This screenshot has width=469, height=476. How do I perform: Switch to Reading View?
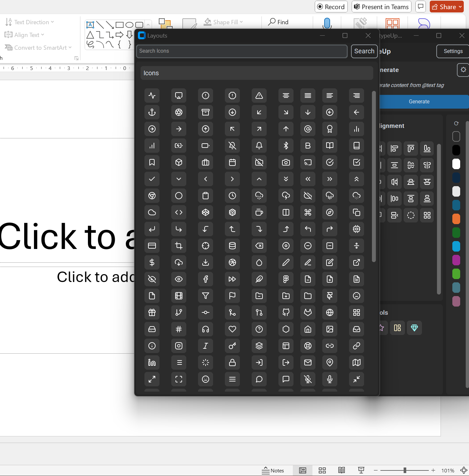(342, 470)
